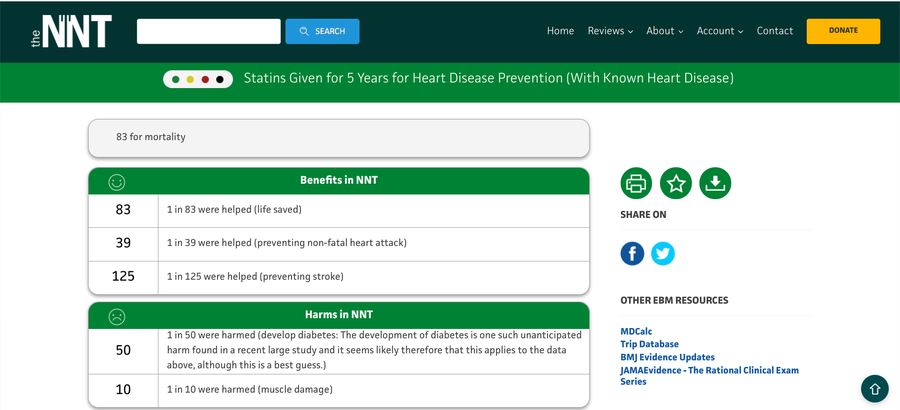Click the sad face Harms icon
This screenshot has height=410, width=900.
[117, 316]
